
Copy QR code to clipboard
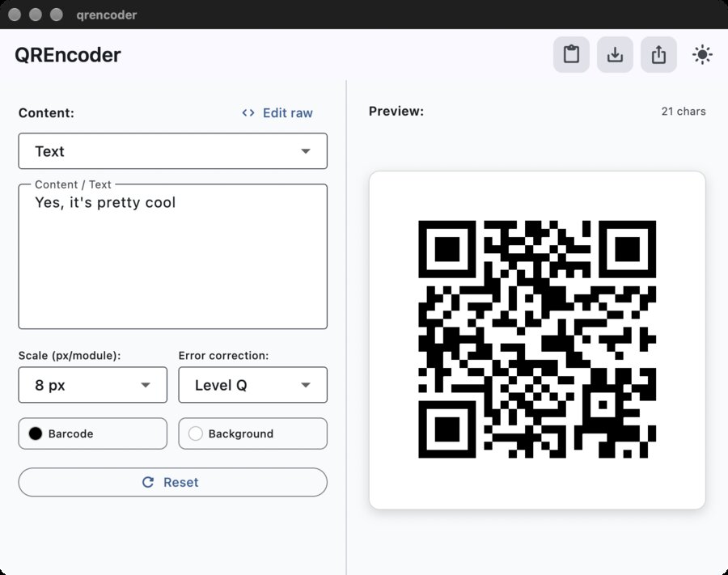click(571, 55)
